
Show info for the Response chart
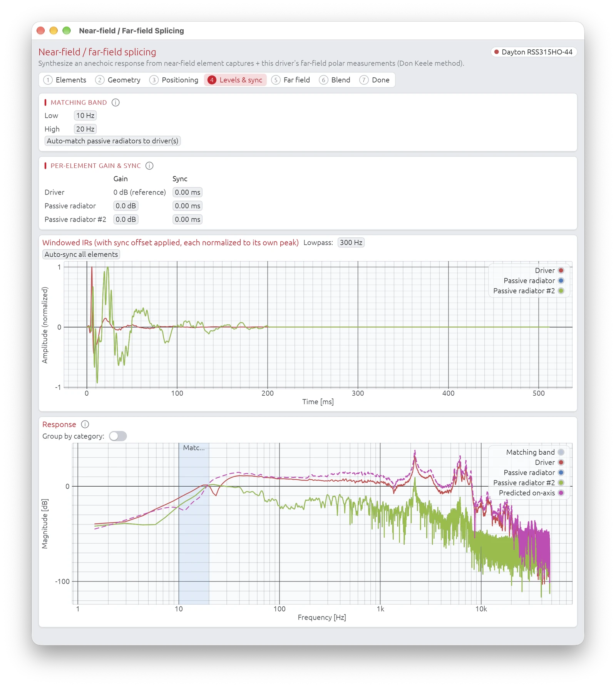[85, 424]
